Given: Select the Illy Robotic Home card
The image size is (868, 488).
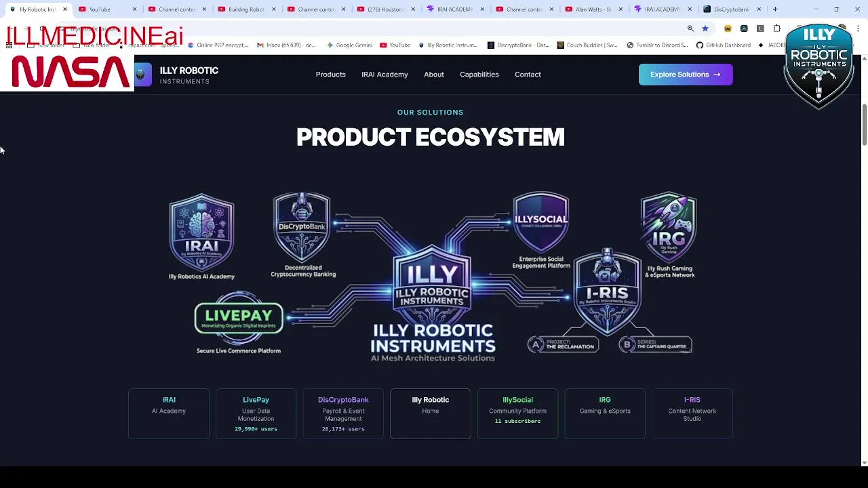Looking at the screenshot, I should (431, 413).
